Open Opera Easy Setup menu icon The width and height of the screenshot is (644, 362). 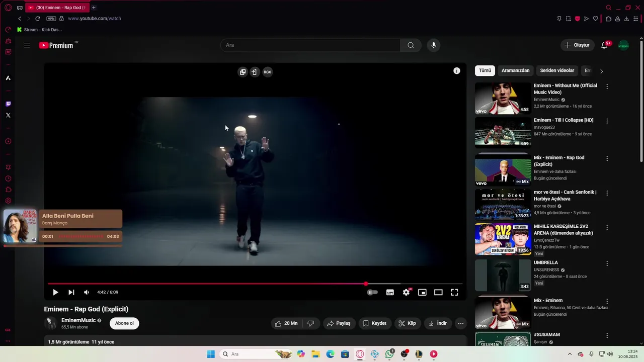(x=635, y=19)
